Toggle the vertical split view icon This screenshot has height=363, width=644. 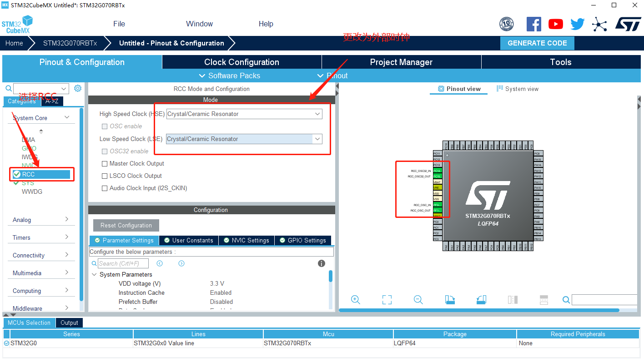click(x=513, y=300)
